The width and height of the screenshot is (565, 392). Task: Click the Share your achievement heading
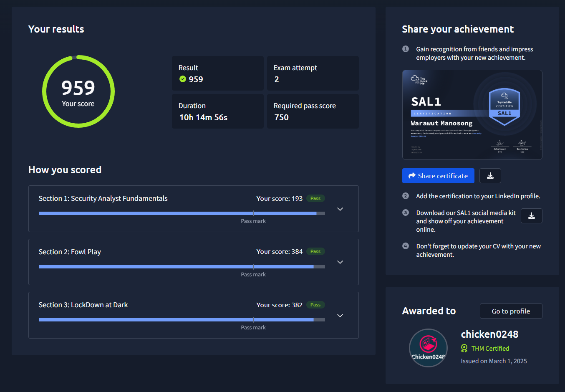[458, 29]
